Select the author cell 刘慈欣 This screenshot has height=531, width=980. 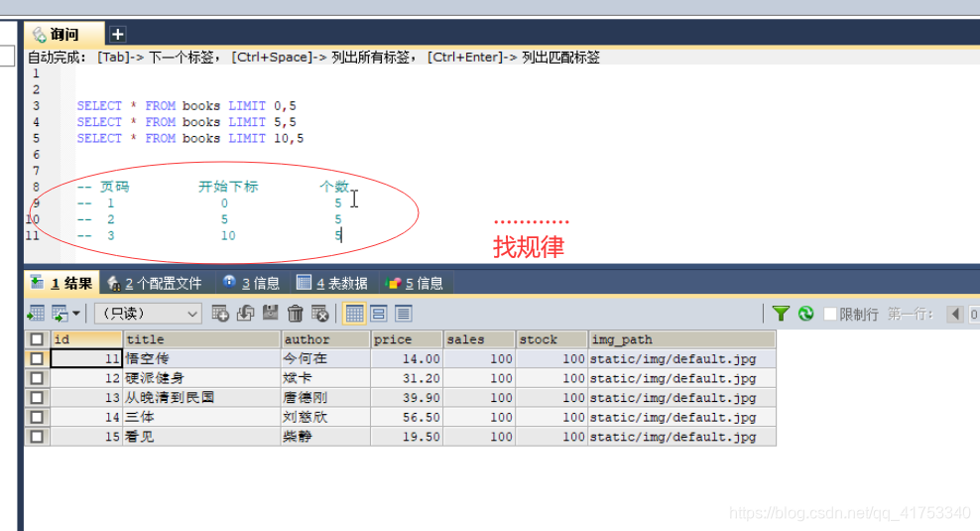(325, 417)
